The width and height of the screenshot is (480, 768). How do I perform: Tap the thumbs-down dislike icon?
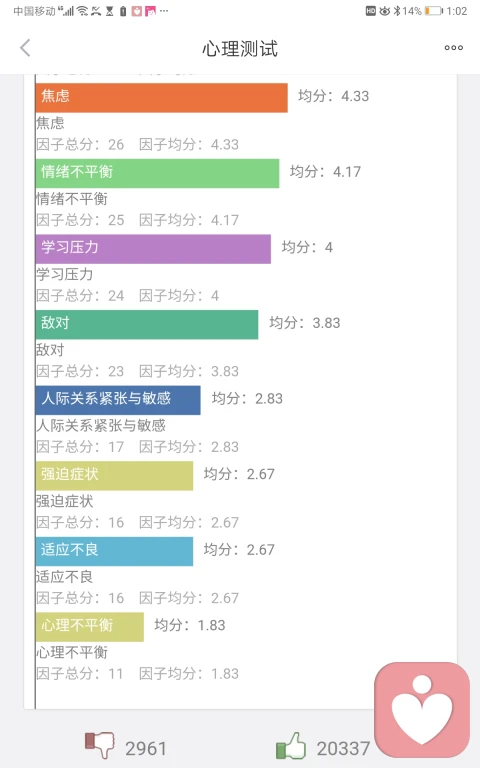click(x=99, y=745)
